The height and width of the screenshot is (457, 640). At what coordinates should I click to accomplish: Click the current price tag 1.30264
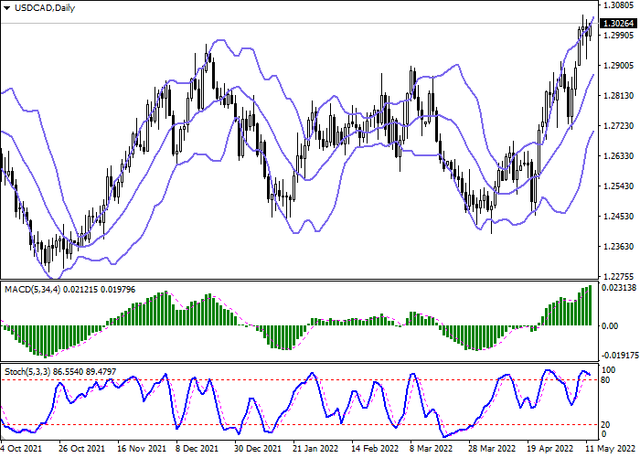tap(619, 23)
